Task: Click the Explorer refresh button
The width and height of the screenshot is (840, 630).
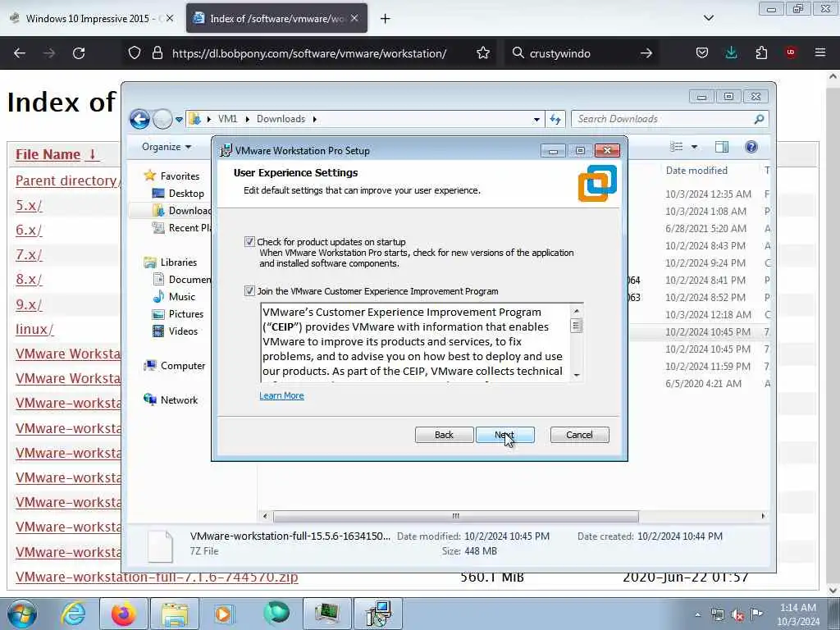Action: (x=555, y=120)
